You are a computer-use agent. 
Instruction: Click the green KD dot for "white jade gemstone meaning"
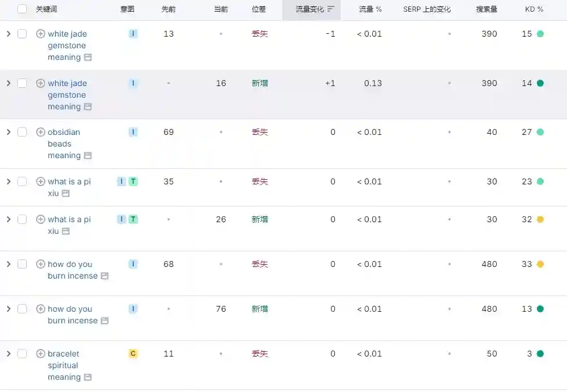[540, 34]
